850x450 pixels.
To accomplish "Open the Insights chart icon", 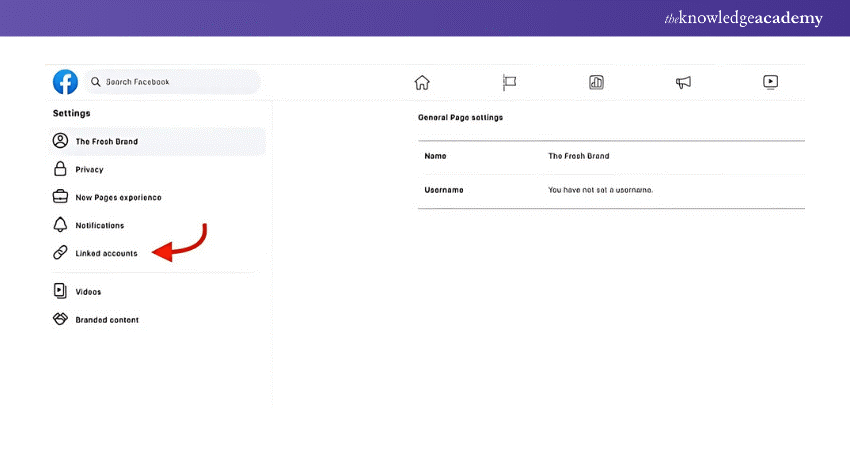I will [x=596, y=82].
